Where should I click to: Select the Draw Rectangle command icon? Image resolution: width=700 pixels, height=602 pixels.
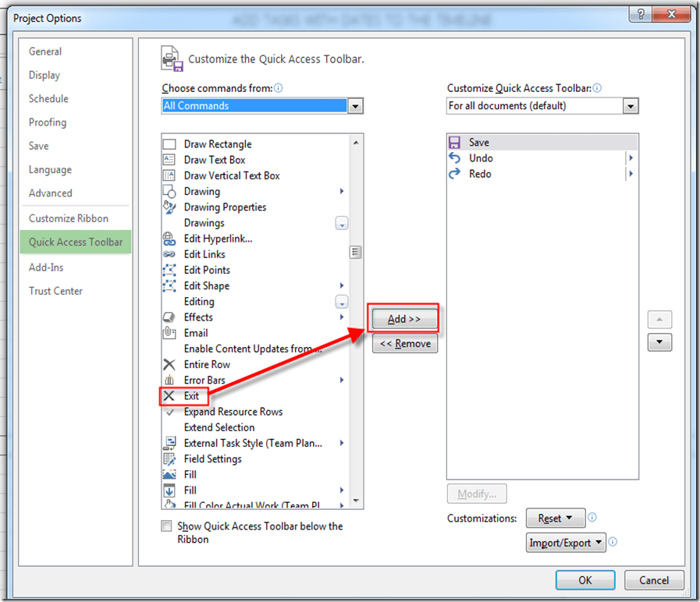[169, 144]
